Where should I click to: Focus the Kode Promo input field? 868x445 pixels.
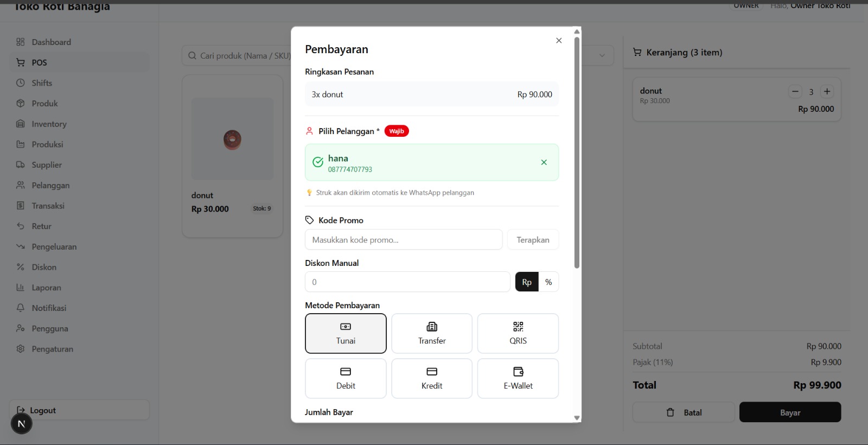click(x=404, y=240)
